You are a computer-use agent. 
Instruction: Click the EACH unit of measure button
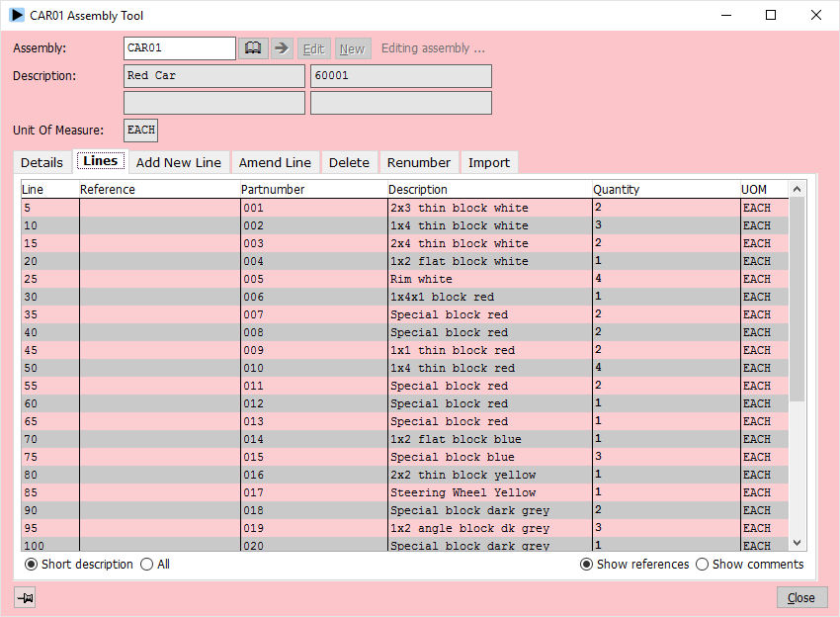(141, 131)
